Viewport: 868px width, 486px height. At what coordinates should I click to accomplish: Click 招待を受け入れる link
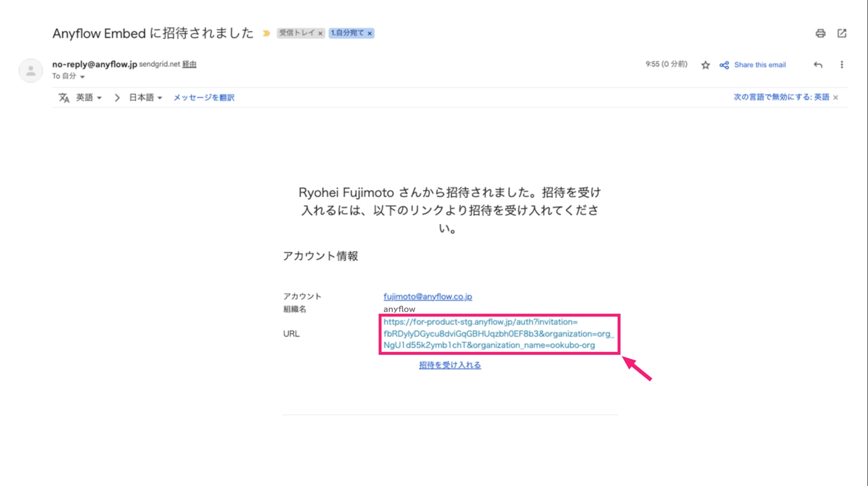point(450,365)
